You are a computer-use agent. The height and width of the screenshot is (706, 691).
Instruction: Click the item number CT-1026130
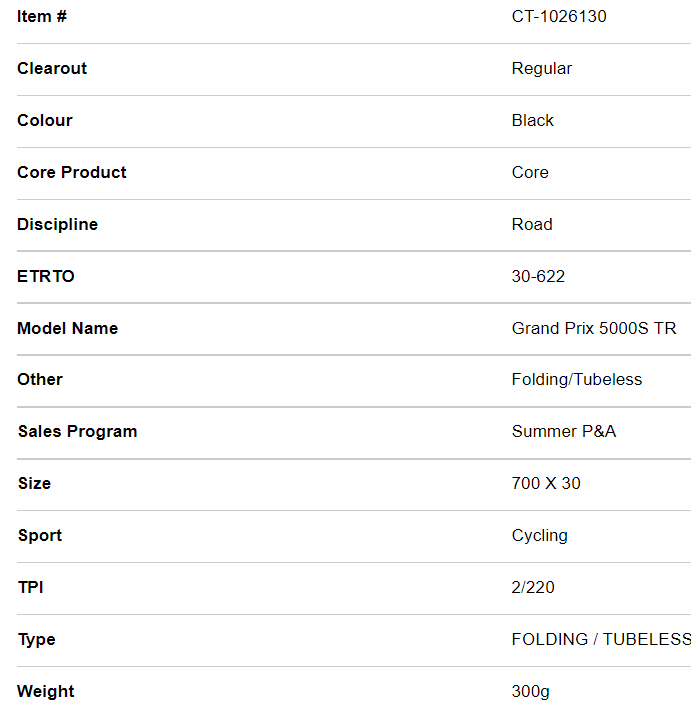tap(559, 17)
